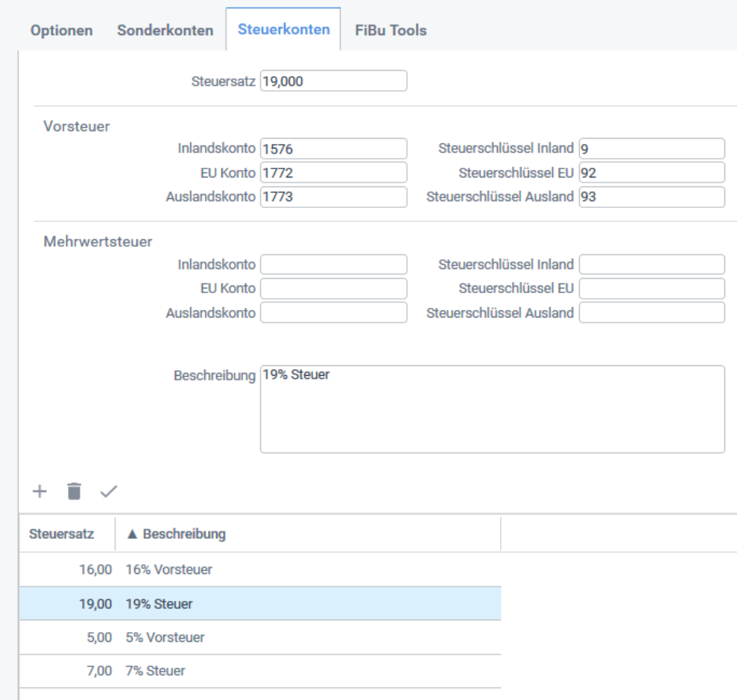Click the Steuersatz input field

tap(333, 81)
